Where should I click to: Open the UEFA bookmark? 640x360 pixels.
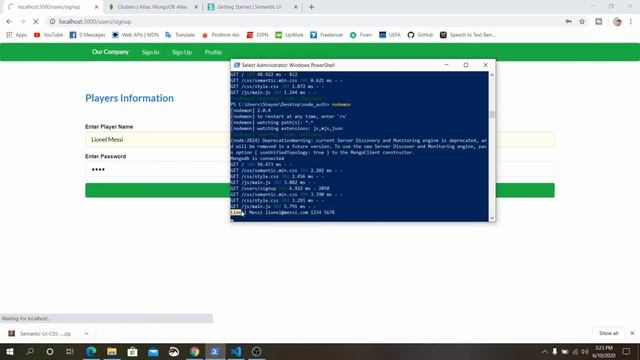click(x=390, y=35)
